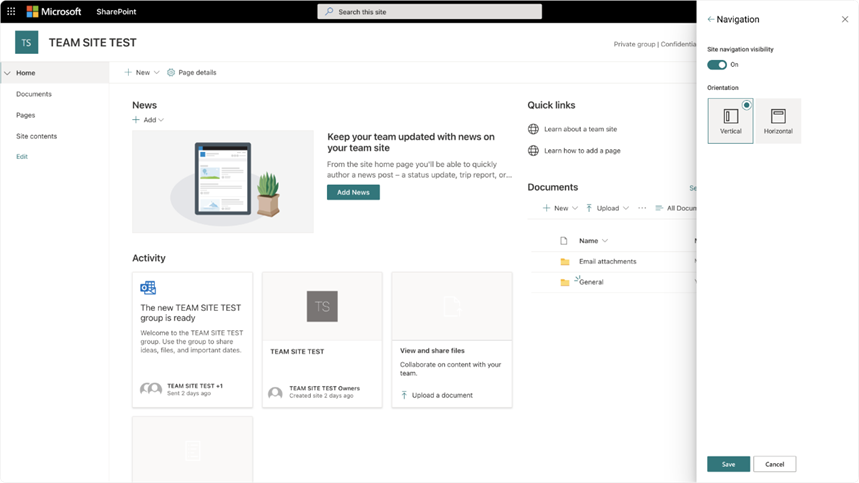Open Learn how to add a page link
859x483 pixels.
click(582, 151)
